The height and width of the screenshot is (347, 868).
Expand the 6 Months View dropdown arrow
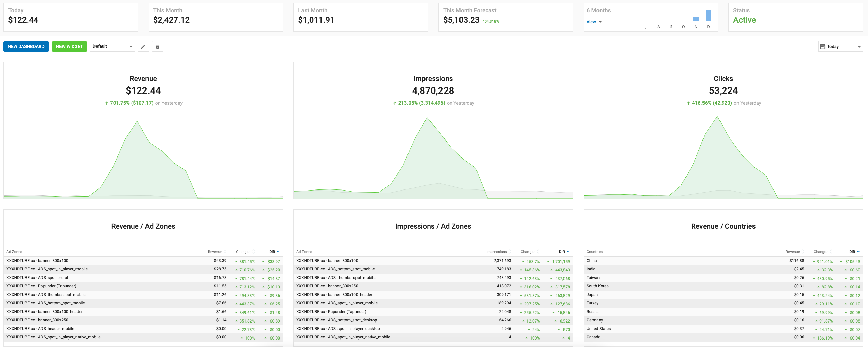600,22
